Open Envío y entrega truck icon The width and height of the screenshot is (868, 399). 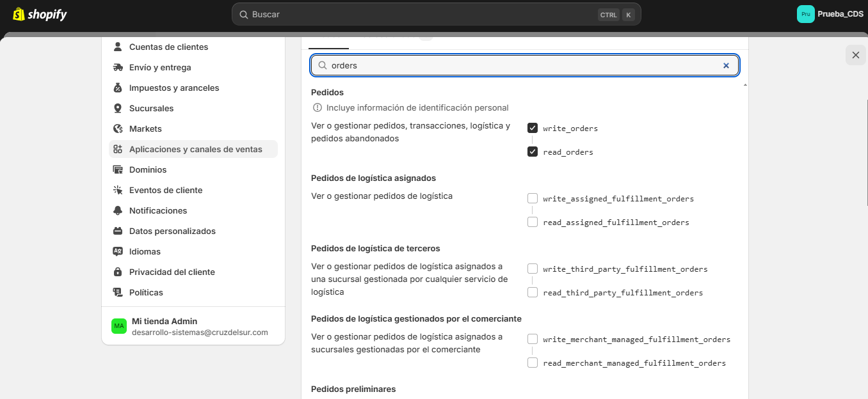(118, 67)
